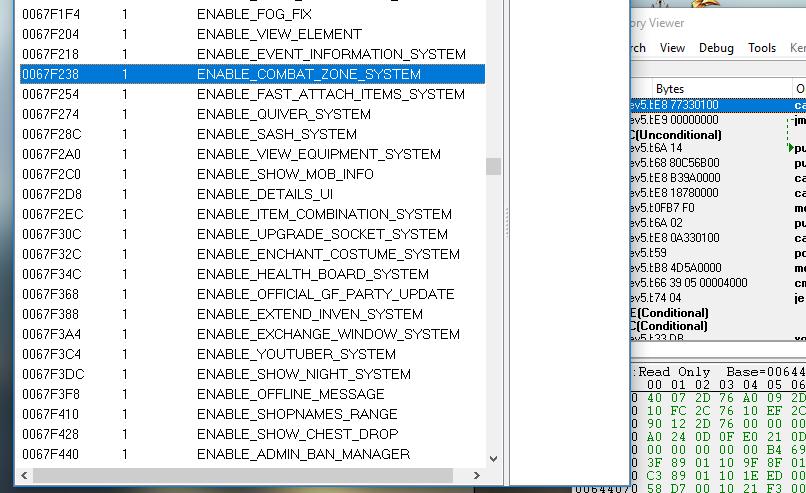Select the ENABLE_DETAILS_UI row
This screenshot has width=806, height=493.
pyautogui.click(x=252, y=194)
